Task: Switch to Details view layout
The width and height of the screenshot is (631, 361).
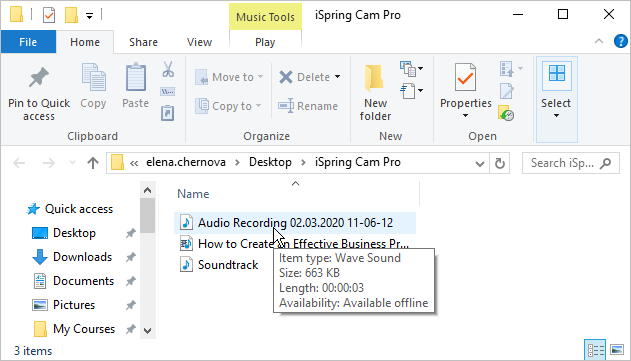Action: click(x=595, y=350)
